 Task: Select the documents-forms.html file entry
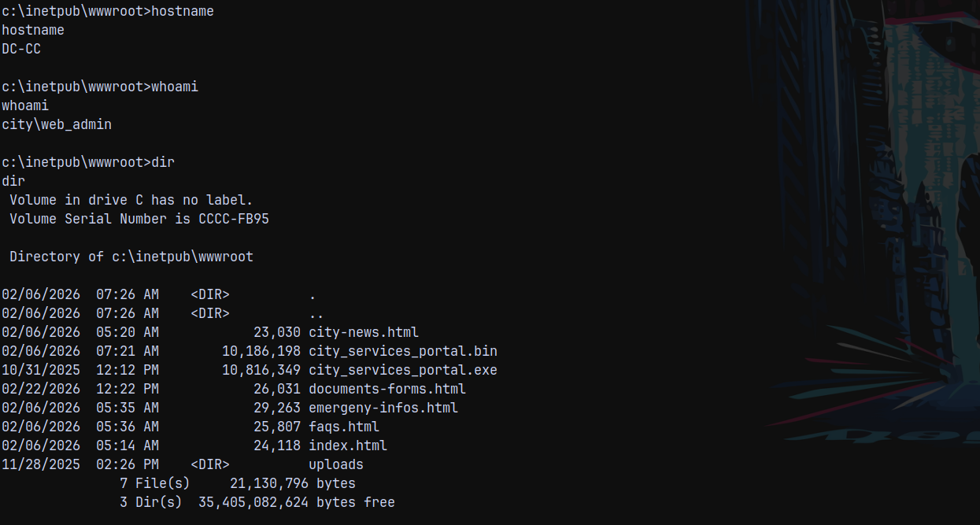(386, 389)
